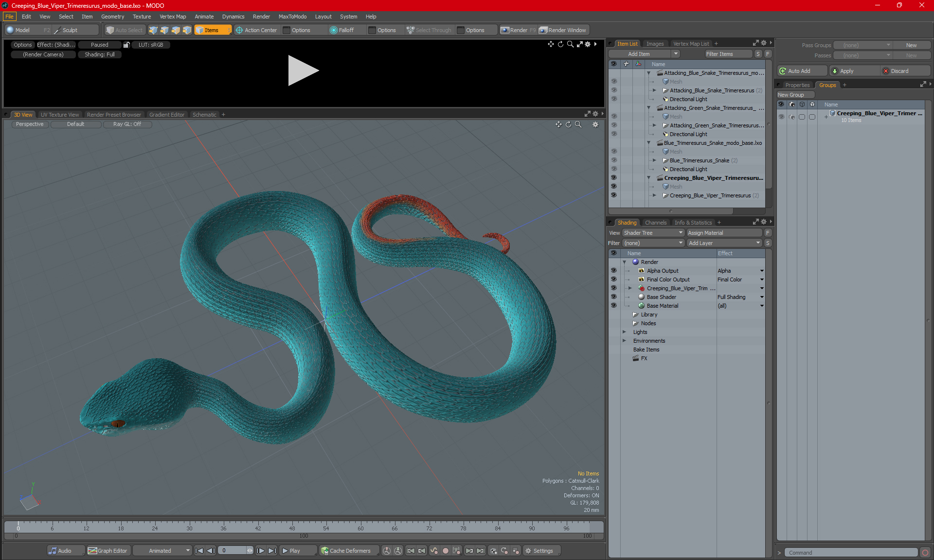
Task: Maximize the Shading panel
Action: [x=756, y=222]
